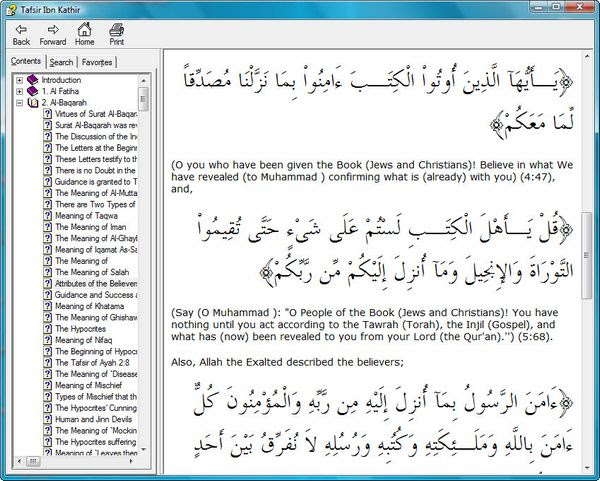Open Meaning of Iqamat As-Salah topic
This screenshot has width=600, height=481.
tap(96, 249)
